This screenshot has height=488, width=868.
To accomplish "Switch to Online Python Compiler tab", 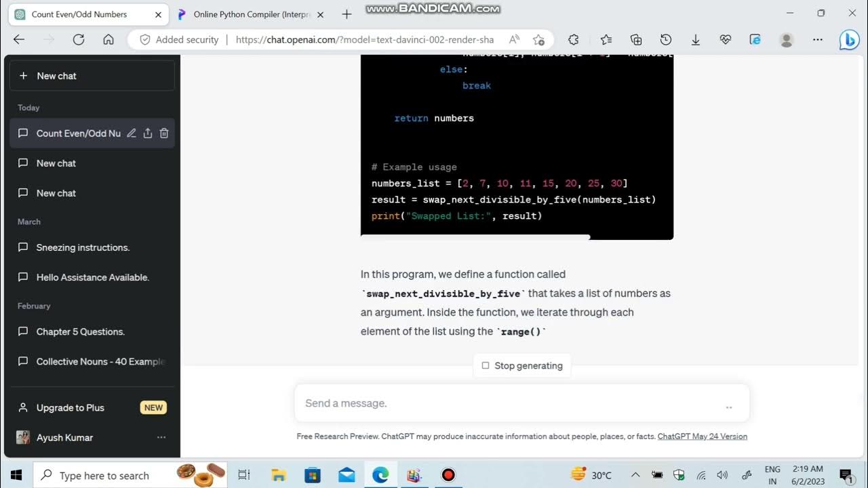I will tap(251, 14).
